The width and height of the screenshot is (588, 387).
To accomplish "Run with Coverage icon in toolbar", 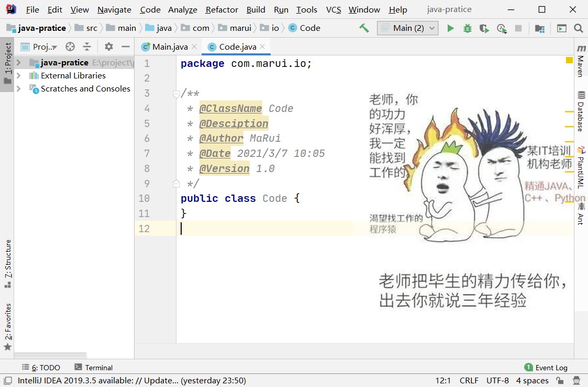I will [484, 28].
